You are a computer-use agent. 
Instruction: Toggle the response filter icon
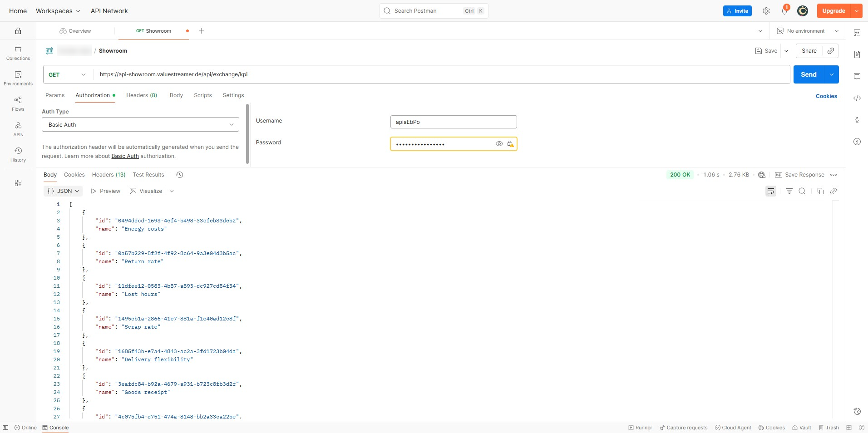(x=789, y=191)
